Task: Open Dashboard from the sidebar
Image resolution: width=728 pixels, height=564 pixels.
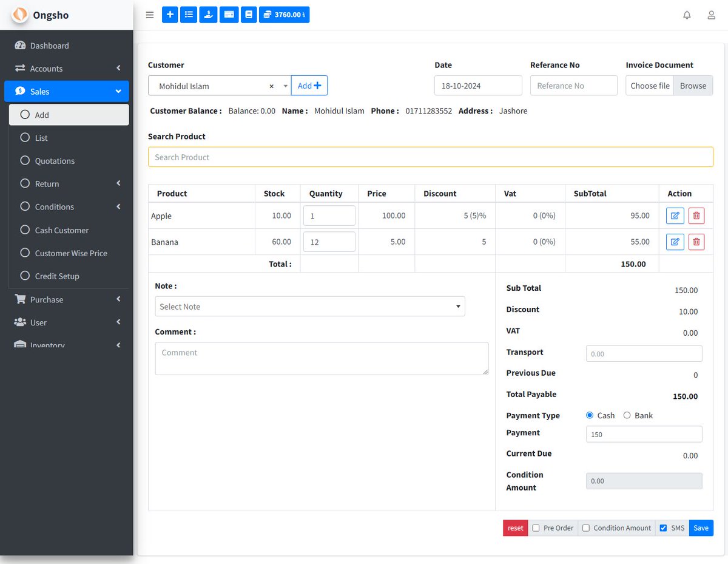Action: click(x=49, y=45)
